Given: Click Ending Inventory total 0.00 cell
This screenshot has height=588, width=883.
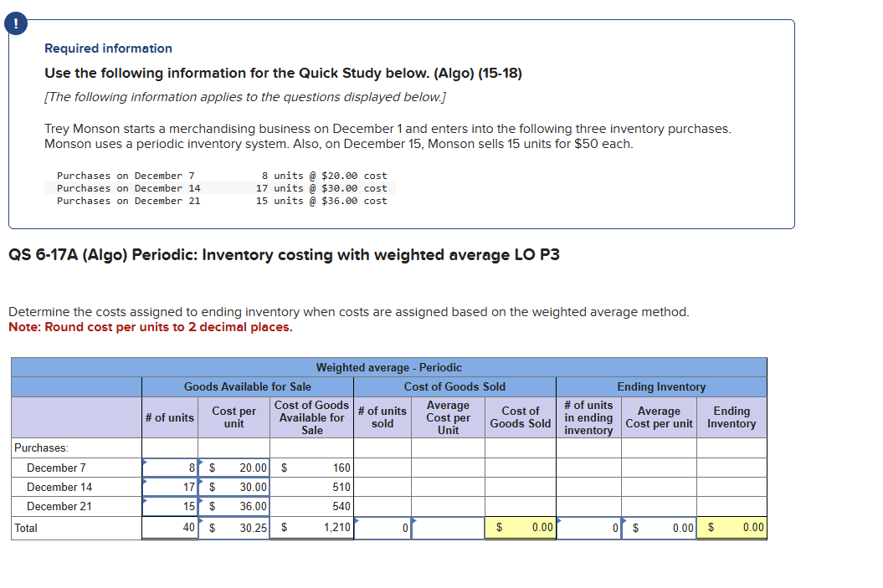Looking at the screenshot, I should [x=732, y=528].
